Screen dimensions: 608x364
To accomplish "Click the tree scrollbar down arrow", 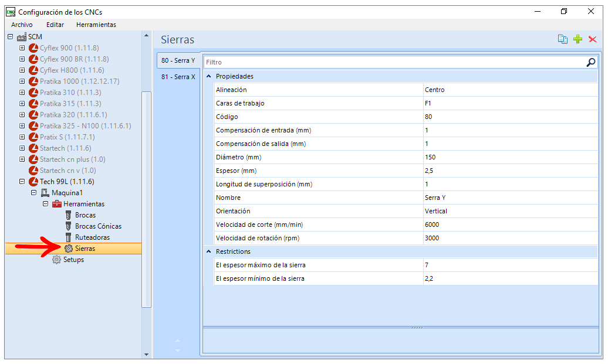I will tap(146, 354).
